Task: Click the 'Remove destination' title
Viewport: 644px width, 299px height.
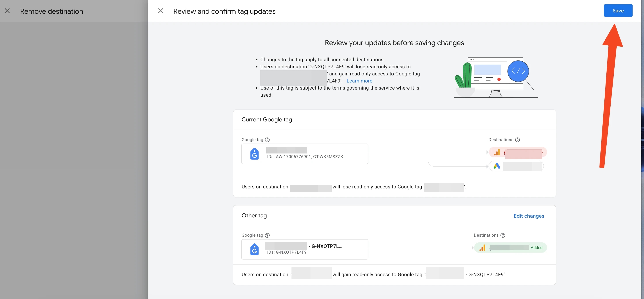Action: click(x=52, y=11)
